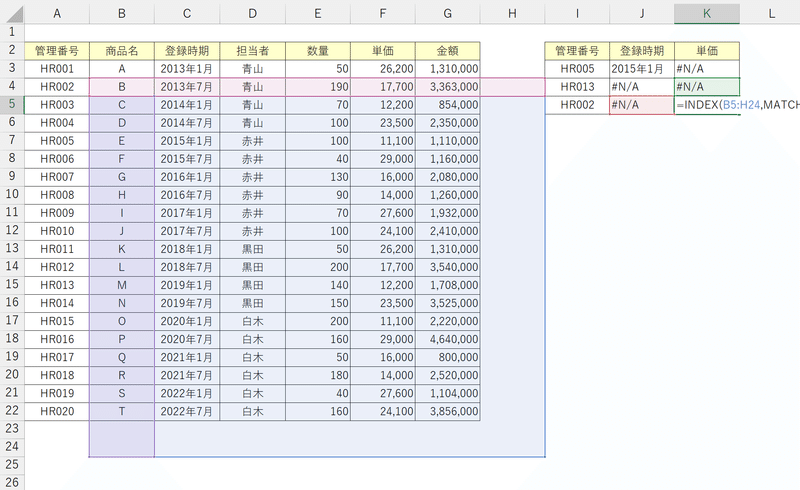Select row 24 header

coord(12,447)
